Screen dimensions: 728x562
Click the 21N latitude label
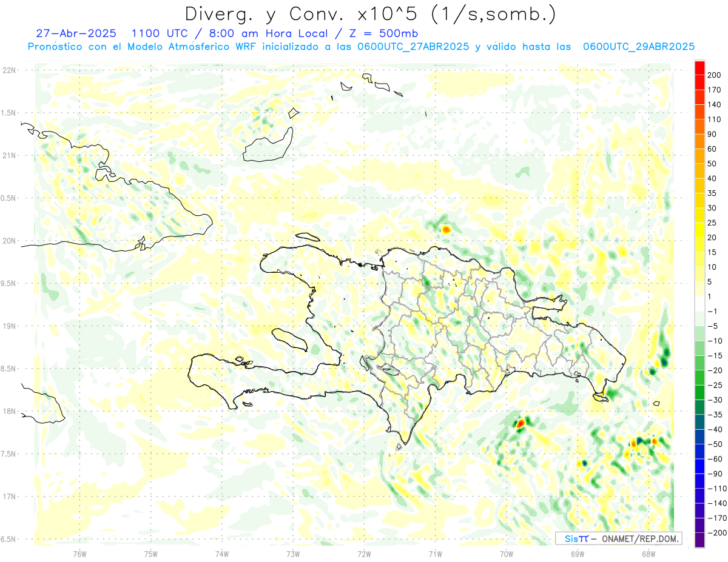[8, 156]
